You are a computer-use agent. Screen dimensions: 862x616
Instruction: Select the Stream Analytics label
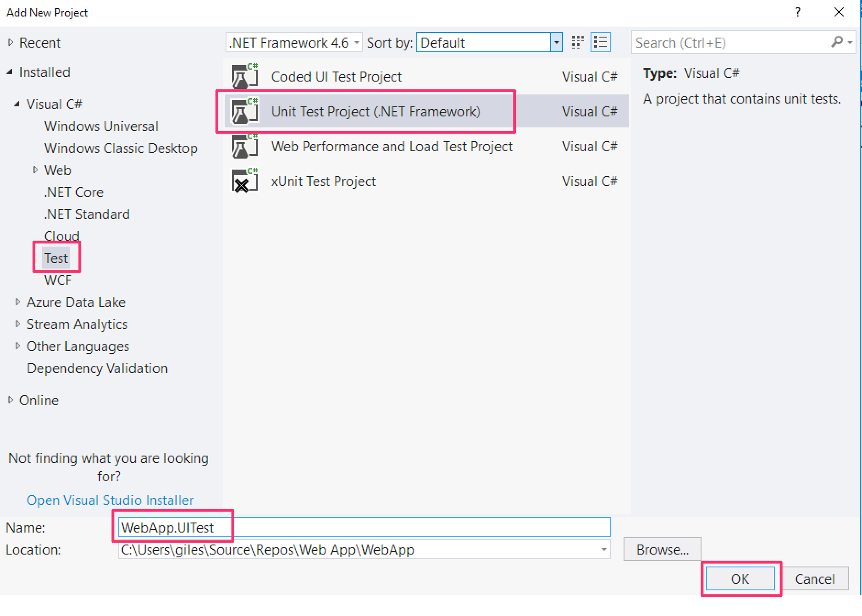coord(77,324)
